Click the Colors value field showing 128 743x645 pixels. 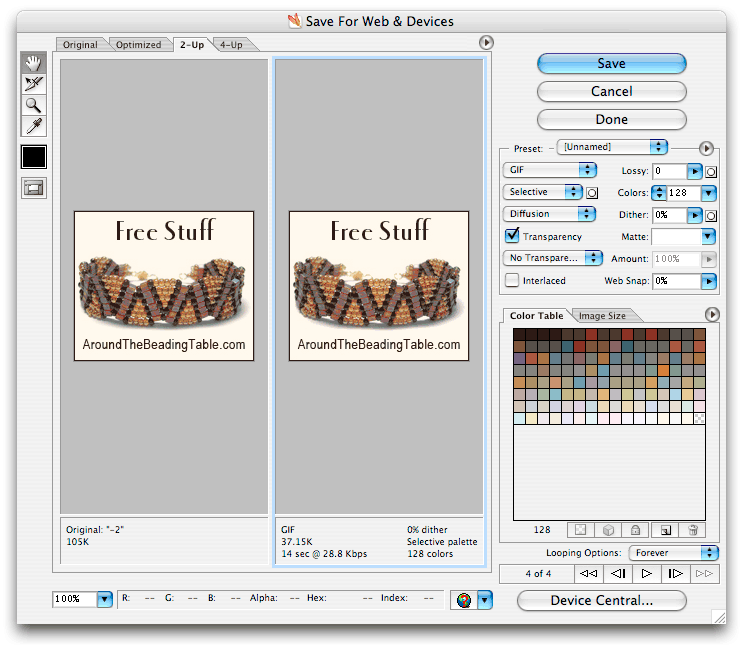(684, 193)
